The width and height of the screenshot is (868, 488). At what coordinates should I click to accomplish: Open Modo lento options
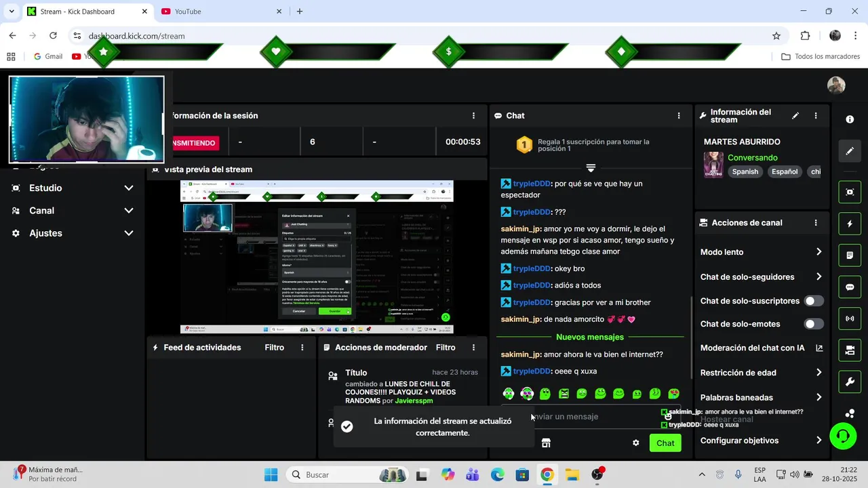[761, 252]
